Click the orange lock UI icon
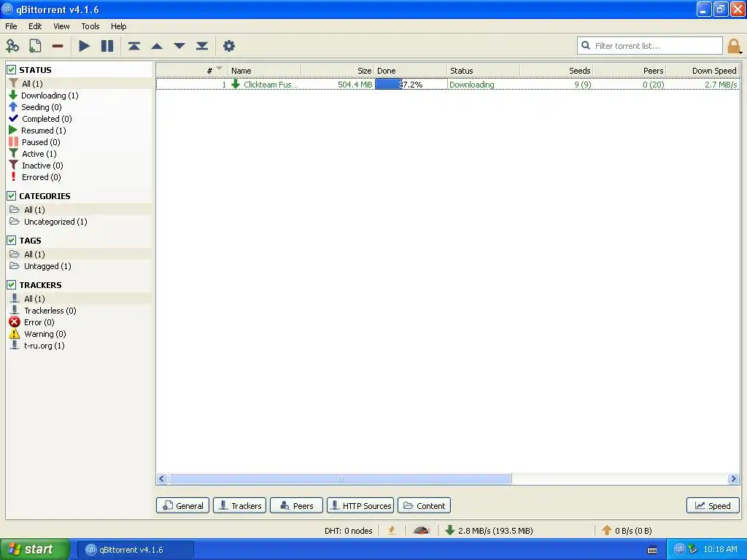Viewport: 747px width, 560px height. click(734, 46)
